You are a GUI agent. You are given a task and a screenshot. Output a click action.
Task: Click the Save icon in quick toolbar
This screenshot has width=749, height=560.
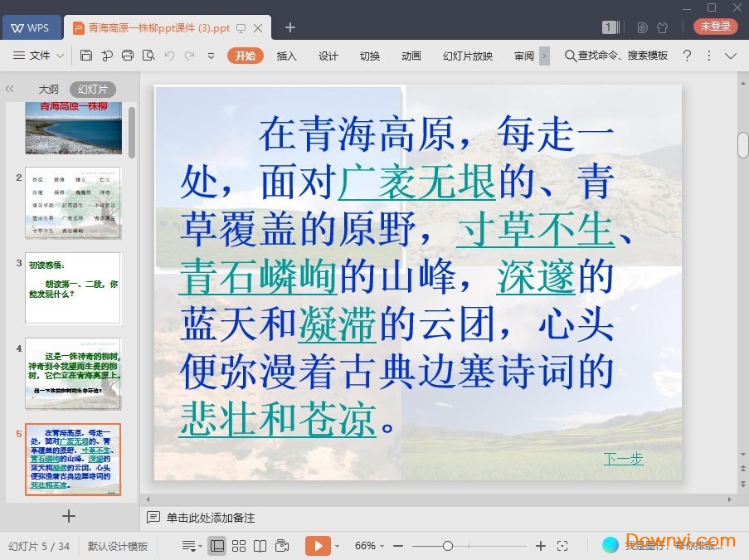86,56
